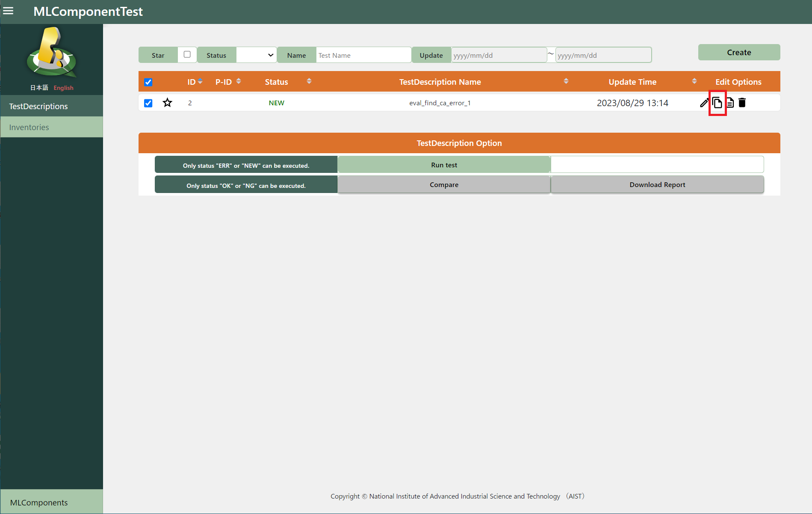Image resolution: width=812 pixels, height=514 pixels.
Task: Sort the table by ID column arrows
Action: point(200,81)
